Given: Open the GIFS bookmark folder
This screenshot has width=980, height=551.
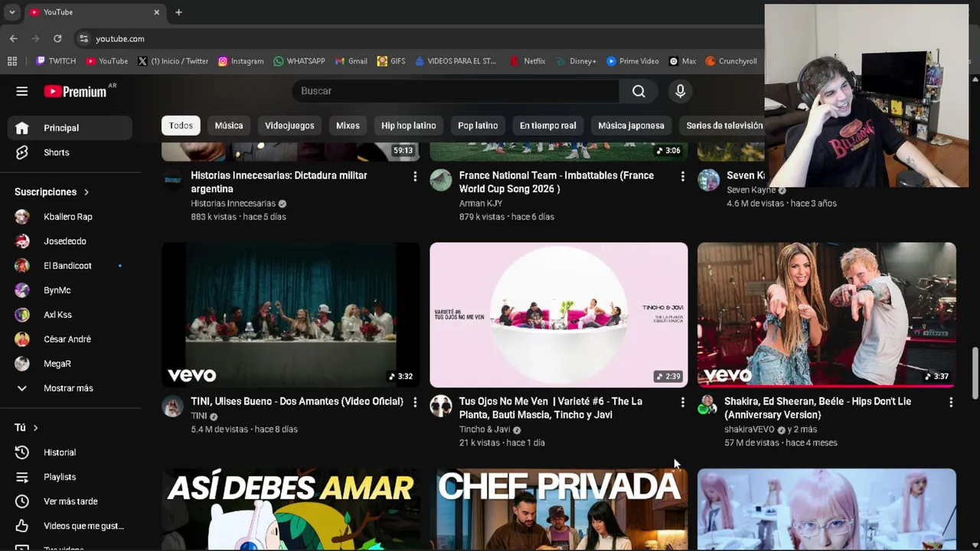Looking at the screenshot, I should [x=391, y=61].
